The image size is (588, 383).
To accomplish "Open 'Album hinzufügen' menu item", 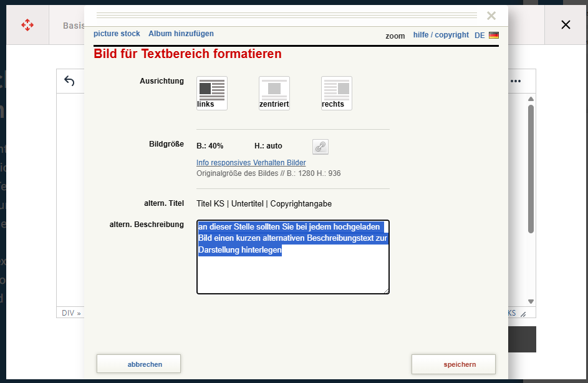I will 181,34.
